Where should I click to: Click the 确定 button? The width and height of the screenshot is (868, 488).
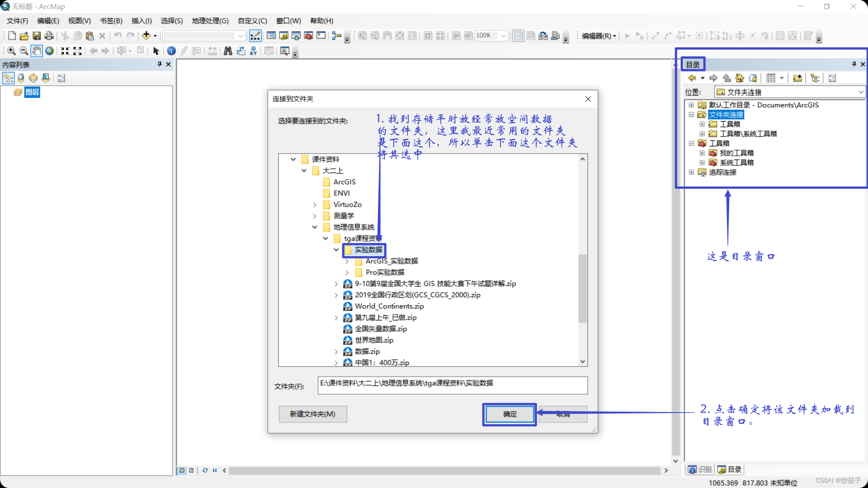[x=509, y=414]
